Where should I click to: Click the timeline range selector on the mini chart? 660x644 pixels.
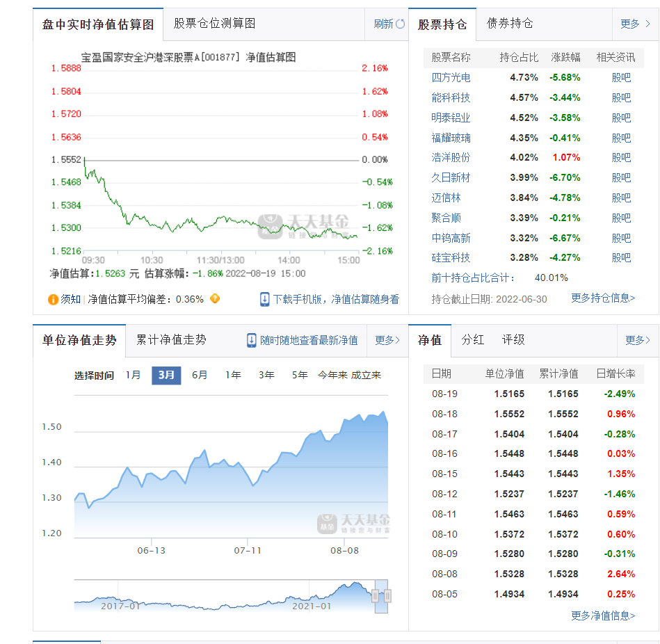point(381,597)
